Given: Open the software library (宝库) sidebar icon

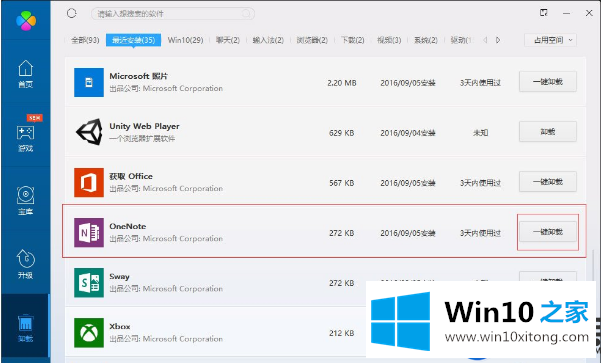Looking at the screenshot, I should coord(25,200).
